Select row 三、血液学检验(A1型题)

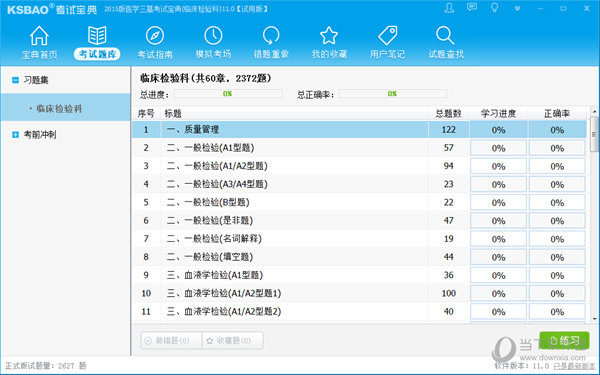coord(359,275)
